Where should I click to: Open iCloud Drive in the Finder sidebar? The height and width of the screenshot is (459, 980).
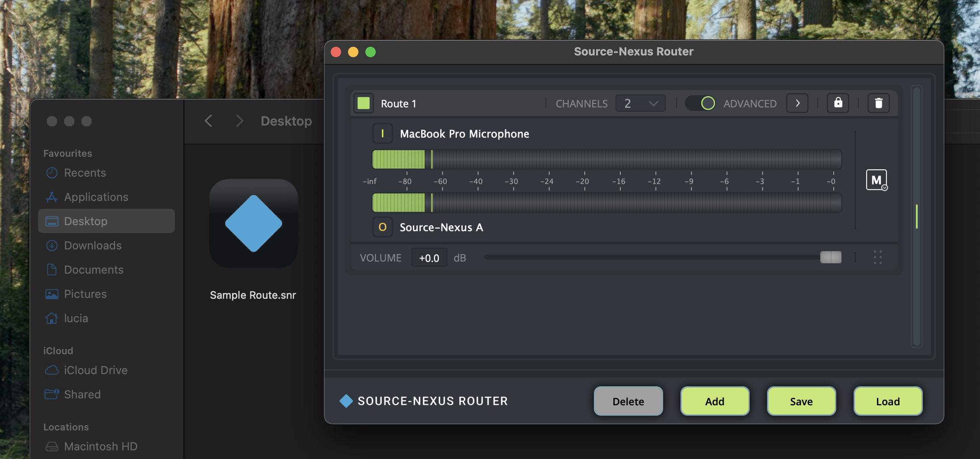point(106,370)
